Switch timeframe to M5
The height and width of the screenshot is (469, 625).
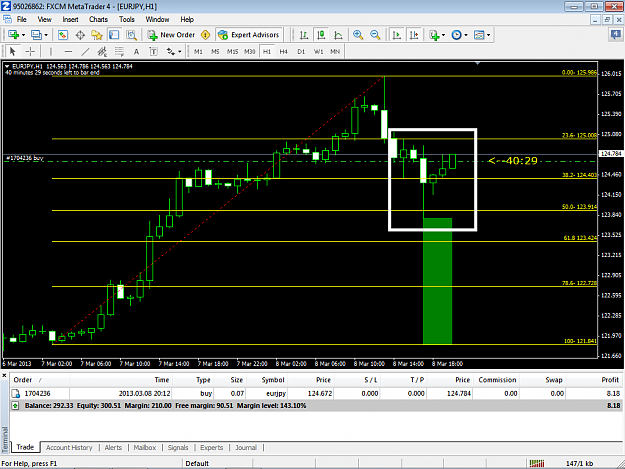point(215,51)
